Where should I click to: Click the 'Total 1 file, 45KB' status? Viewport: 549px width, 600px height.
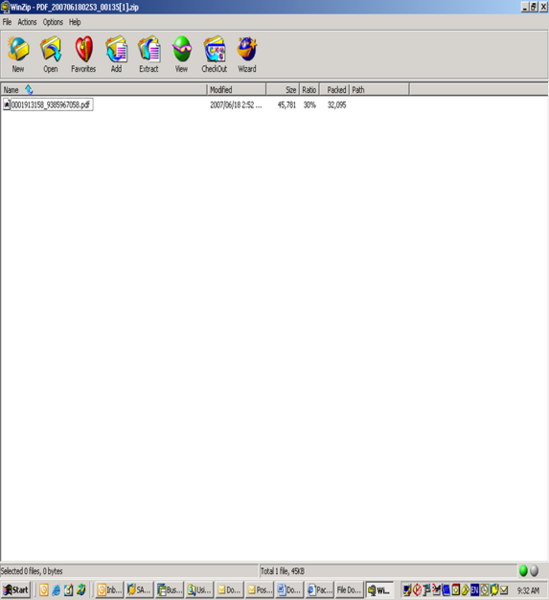point(282,571)
